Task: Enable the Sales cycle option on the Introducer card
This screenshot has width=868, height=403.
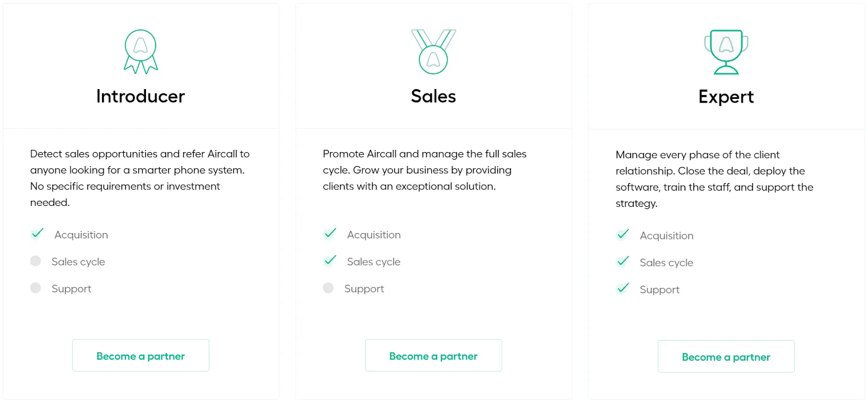Action: point(36,261)
